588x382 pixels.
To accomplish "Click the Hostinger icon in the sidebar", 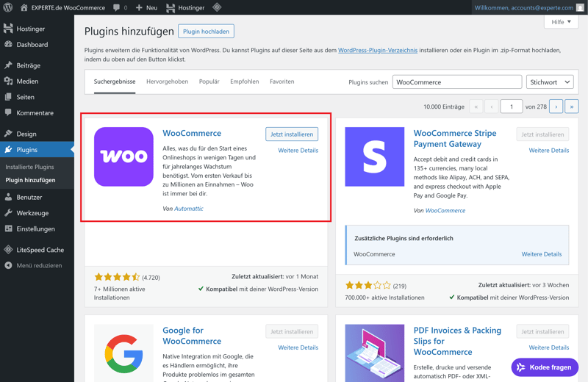I will tap(9, 29).
